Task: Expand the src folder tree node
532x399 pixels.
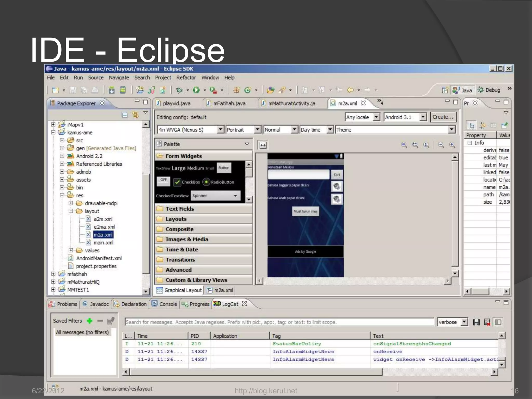Action: click(x=62, y=140)
